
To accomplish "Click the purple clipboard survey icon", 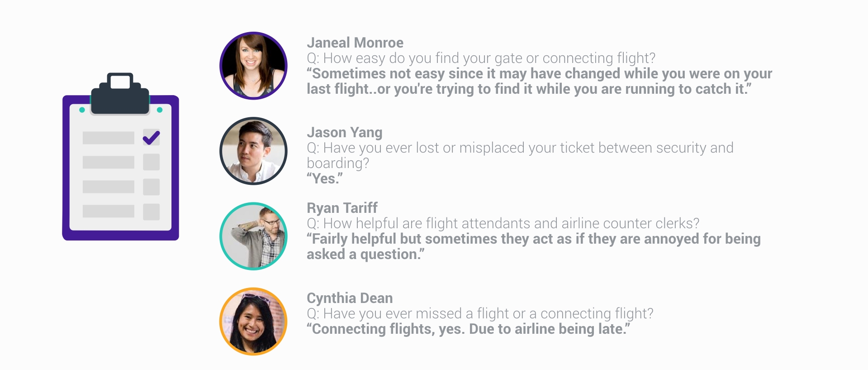I will click(120, 157).
